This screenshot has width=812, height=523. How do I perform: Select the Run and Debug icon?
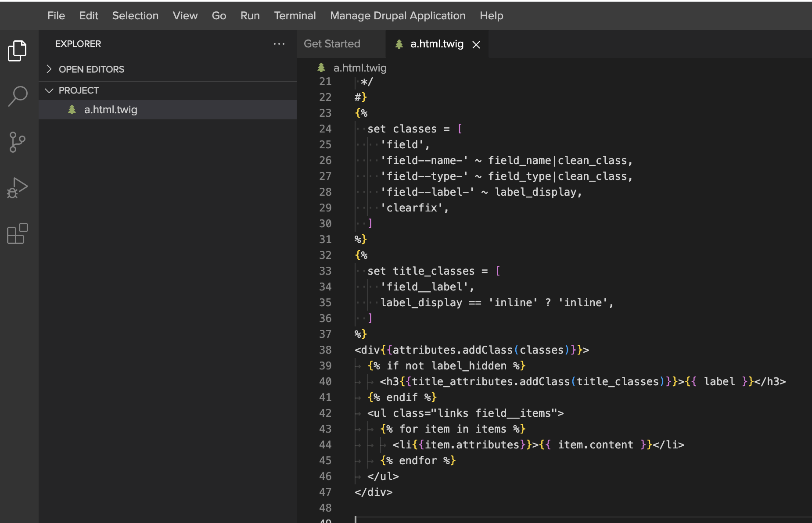tap(17, 188)
